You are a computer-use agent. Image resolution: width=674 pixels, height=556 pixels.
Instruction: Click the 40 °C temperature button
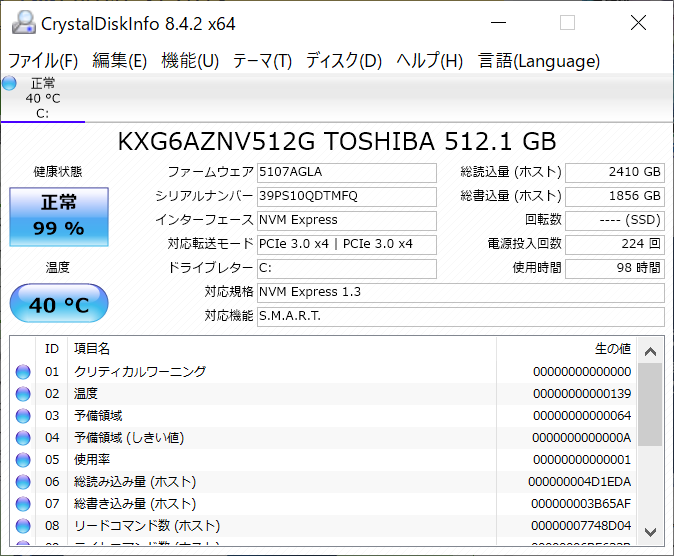59,303
